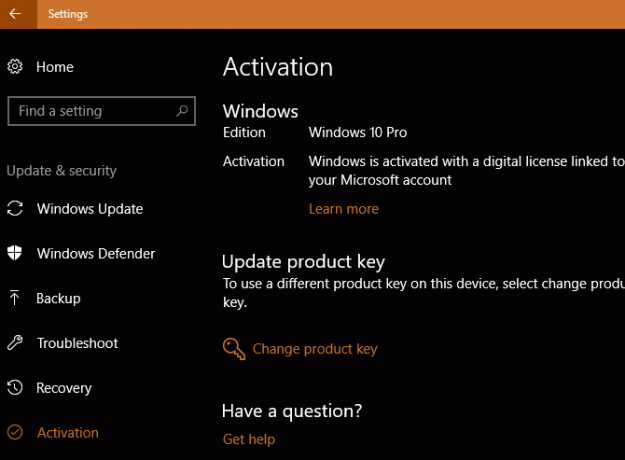The height and width of the screenshot is (460, 625).
Task: Click the Update & security category label
Action: point(61,171)
